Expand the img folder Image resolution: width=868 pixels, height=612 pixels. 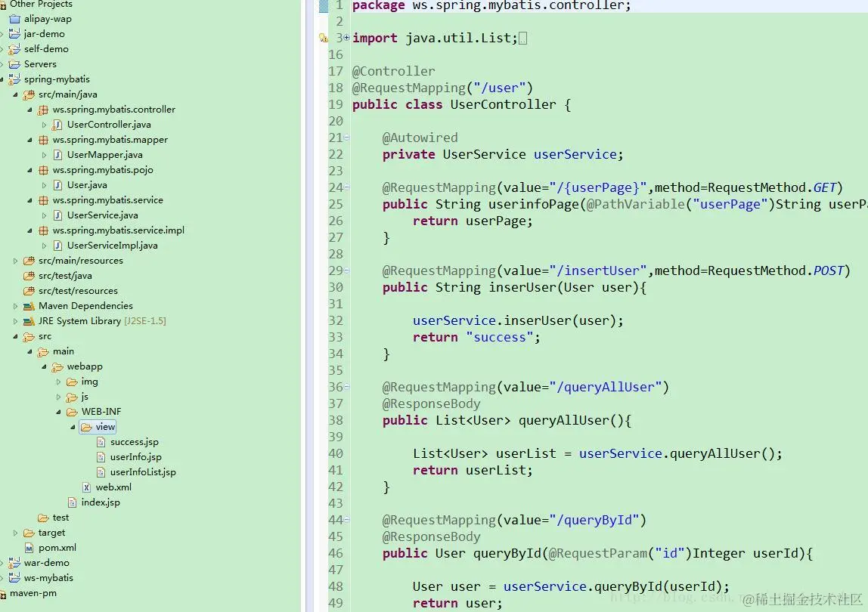[59, 382]
